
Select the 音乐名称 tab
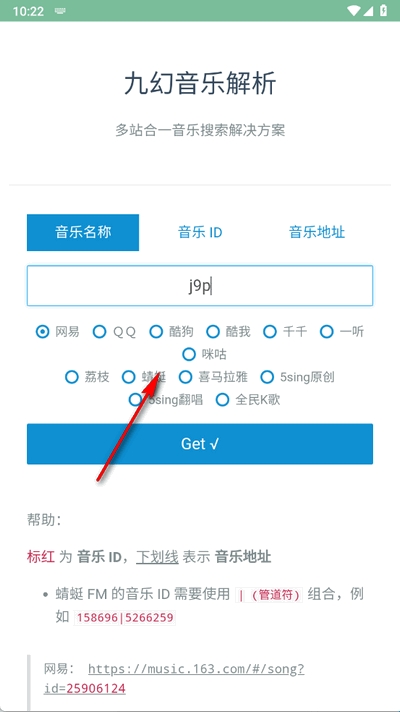point(83,232)
